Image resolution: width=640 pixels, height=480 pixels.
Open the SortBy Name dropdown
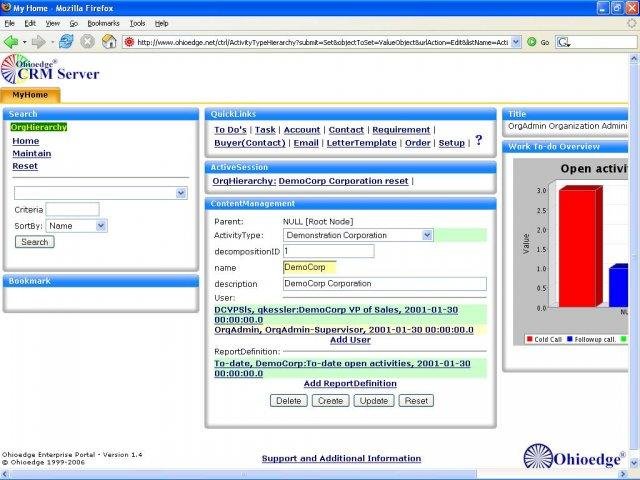101,226
